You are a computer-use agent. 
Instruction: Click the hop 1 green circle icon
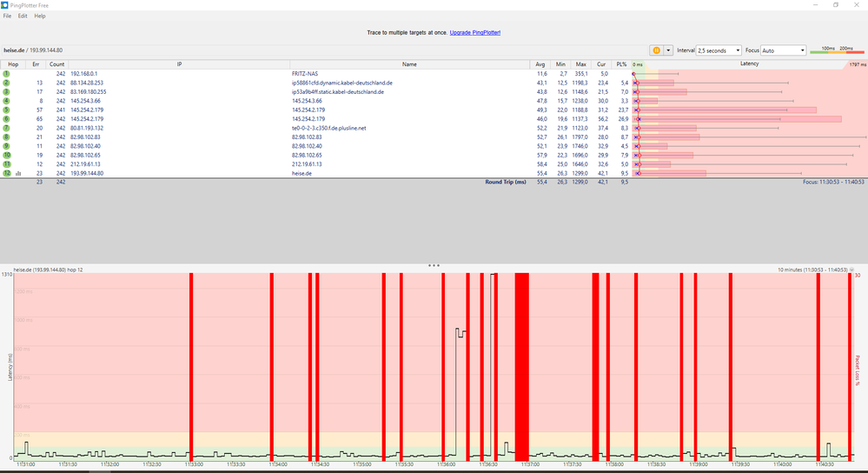[x=6, y=74]
